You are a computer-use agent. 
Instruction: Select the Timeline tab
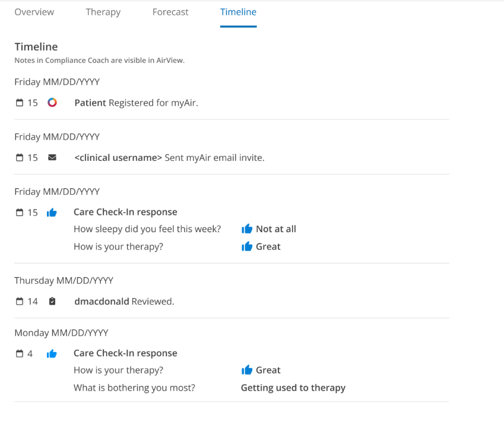point(238,12)
